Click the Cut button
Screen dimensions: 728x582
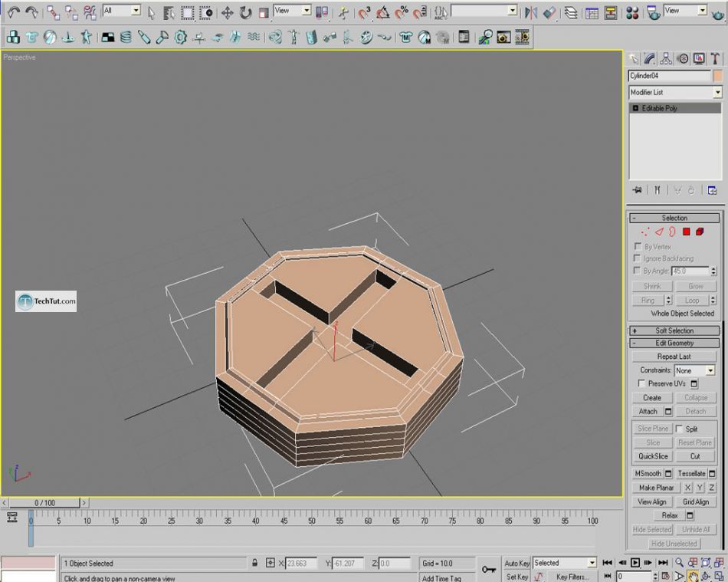tap(695, 456)
